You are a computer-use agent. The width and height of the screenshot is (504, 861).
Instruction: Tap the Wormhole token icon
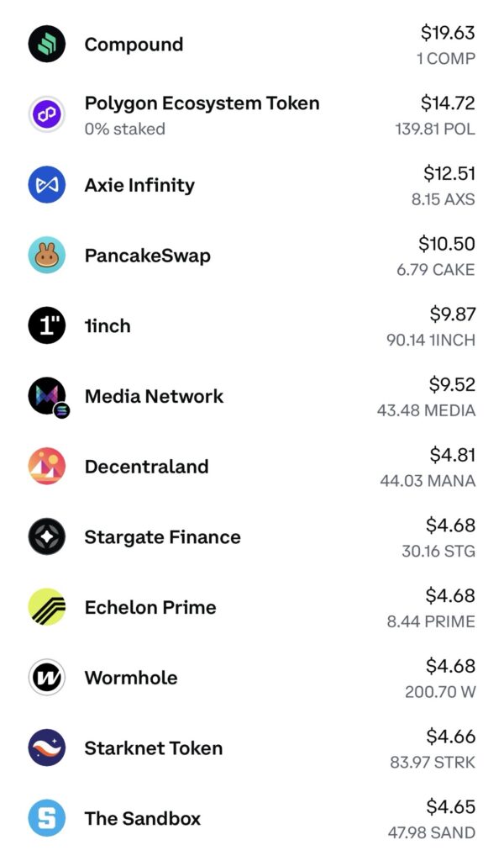pos(47,678)
